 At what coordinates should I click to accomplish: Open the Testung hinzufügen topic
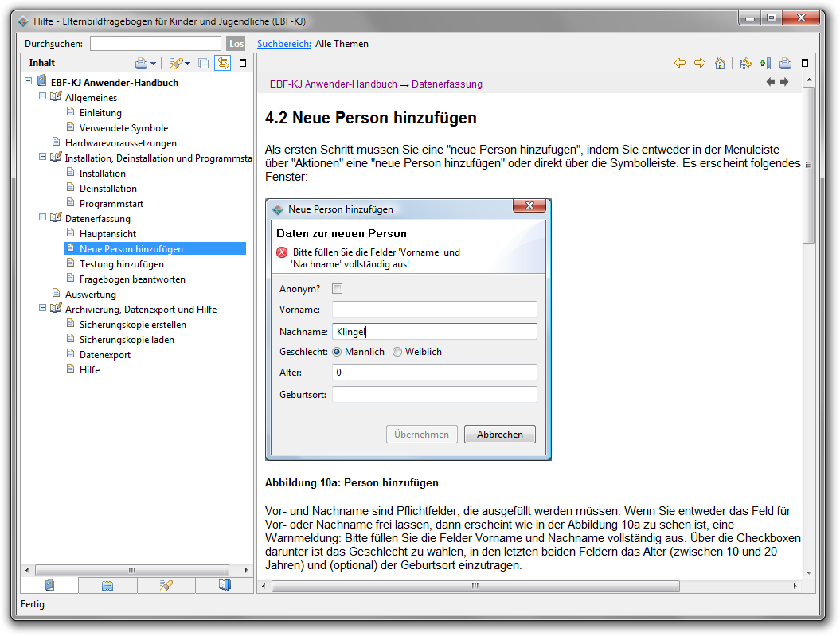122,264
